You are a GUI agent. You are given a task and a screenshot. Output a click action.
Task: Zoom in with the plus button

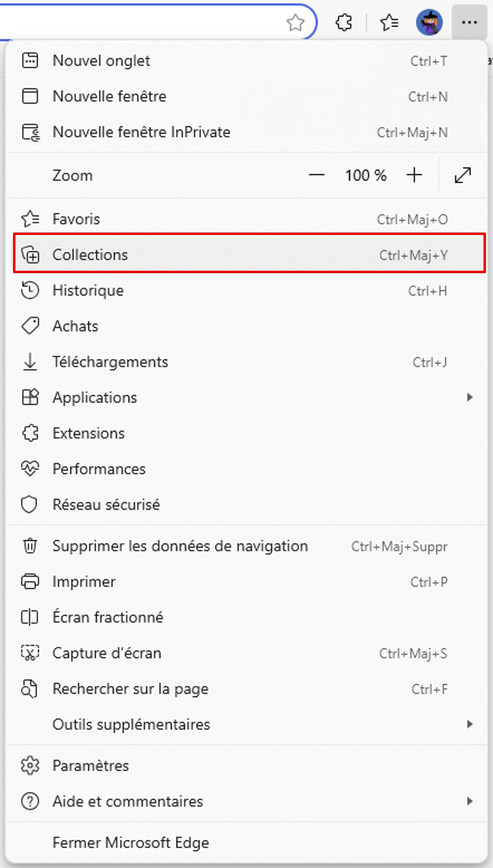tap(414, 175)
